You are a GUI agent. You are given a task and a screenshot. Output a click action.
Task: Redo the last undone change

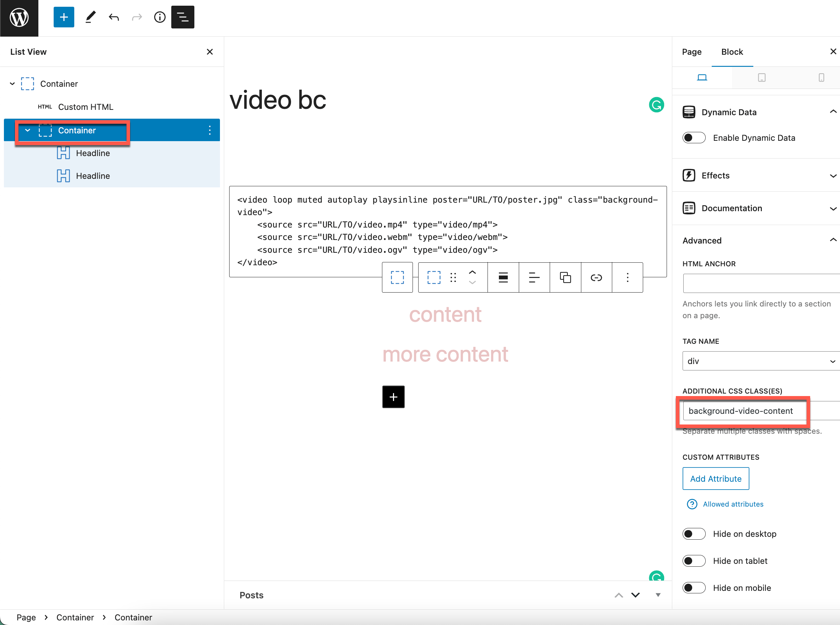point(137,17)
